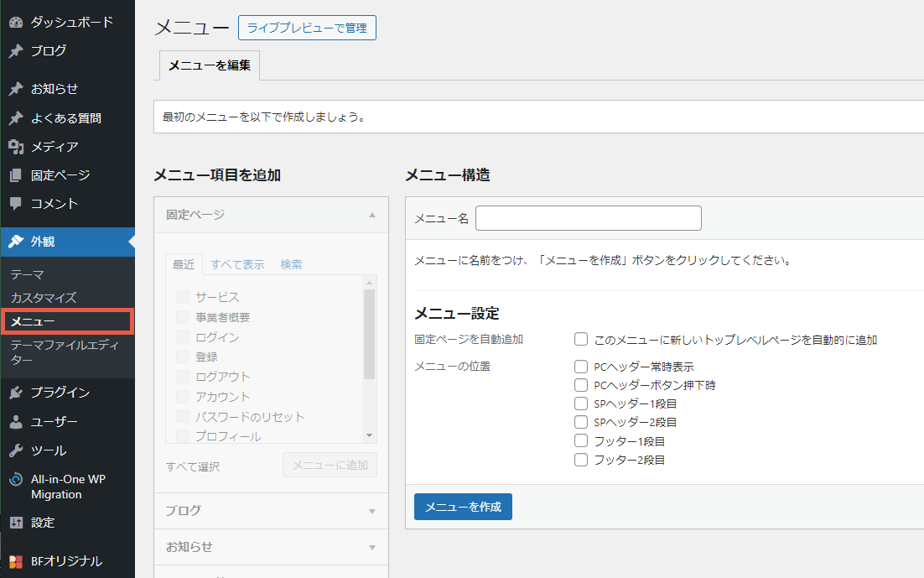924x578 pixels.
Task: Check the ログアウト page checkbox
Action: click(183, 377)
